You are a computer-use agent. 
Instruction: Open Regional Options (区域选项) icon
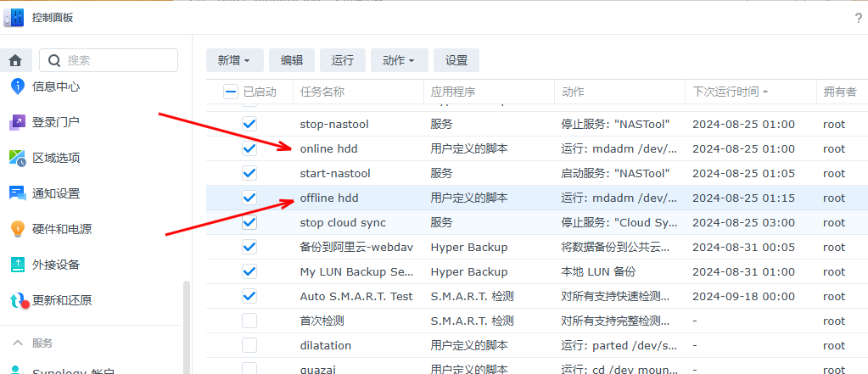pyautogui.click(x=18, y=158)
